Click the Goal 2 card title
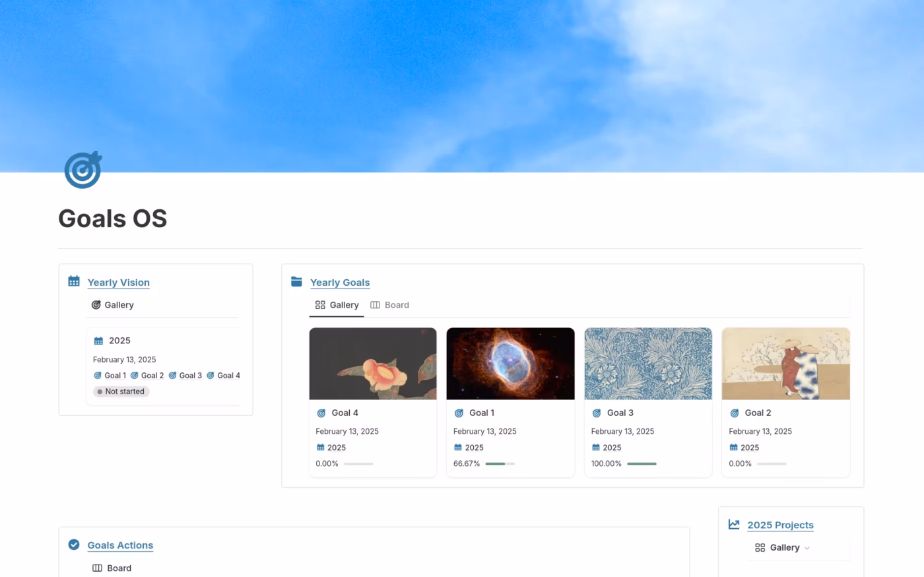Screen dimensions: 924x577 click(758, 413)
